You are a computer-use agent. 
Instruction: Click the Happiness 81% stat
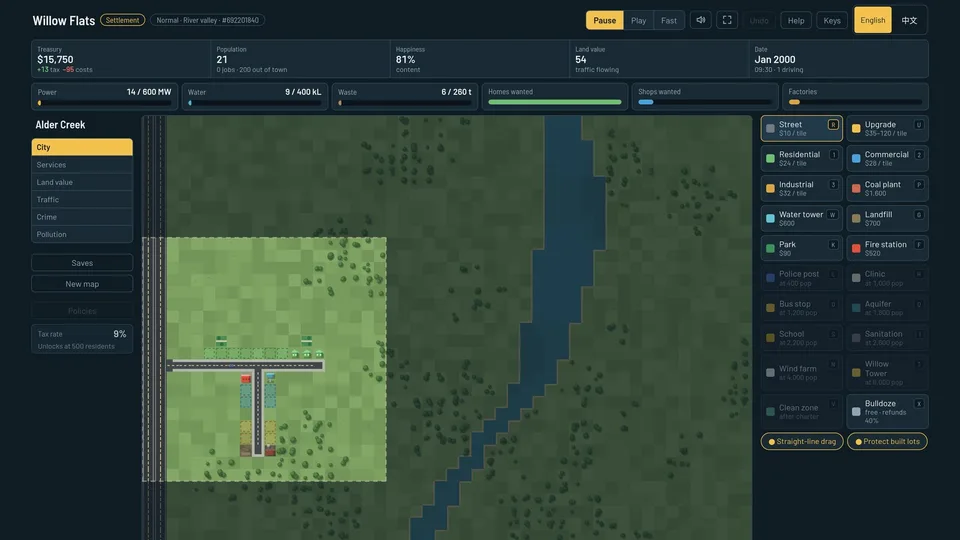coord(480,59)
